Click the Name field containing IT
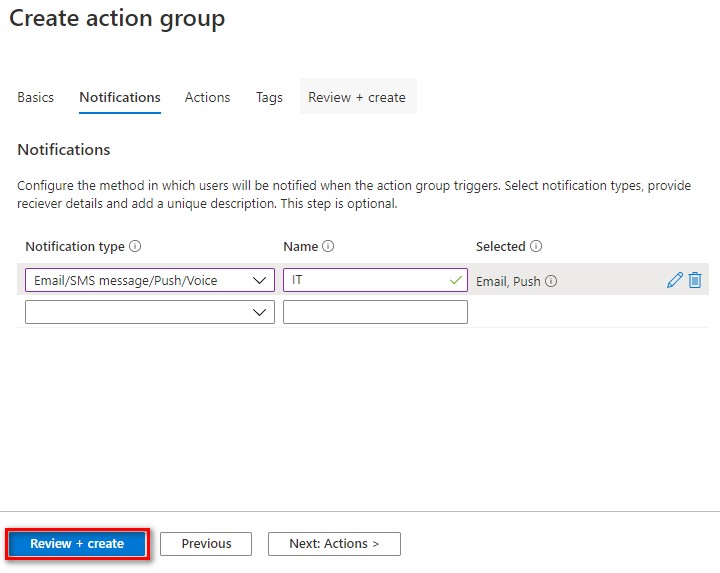 [x=365, y=281]
